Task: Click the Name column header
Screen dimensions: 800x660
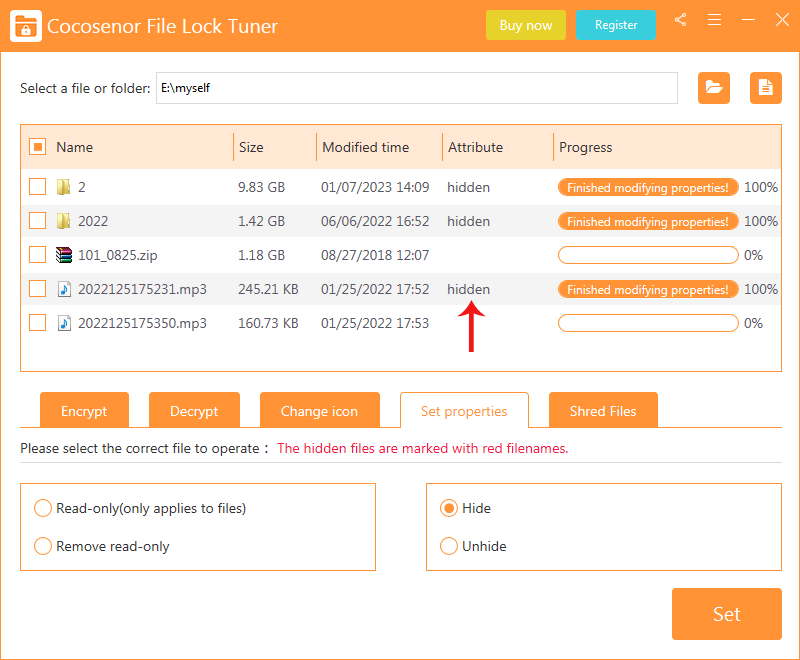Action: click(x=74, y=147)
